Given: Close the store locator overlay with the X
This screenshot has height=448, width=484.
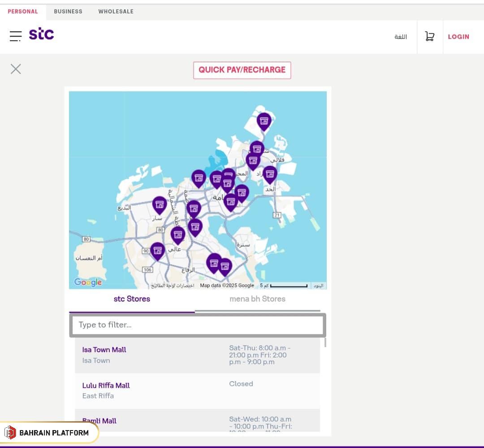Looking at the screenshot, I should pos(16,69).
